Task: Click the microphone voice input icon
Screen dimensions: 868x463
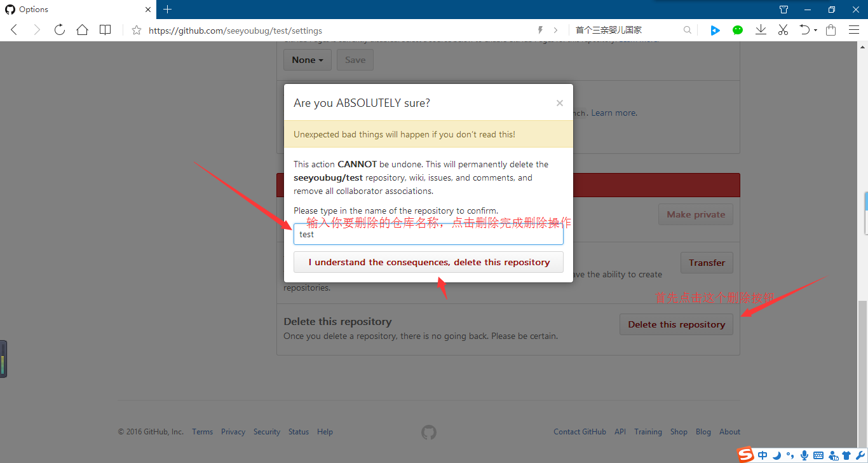Action: (804, 455)
